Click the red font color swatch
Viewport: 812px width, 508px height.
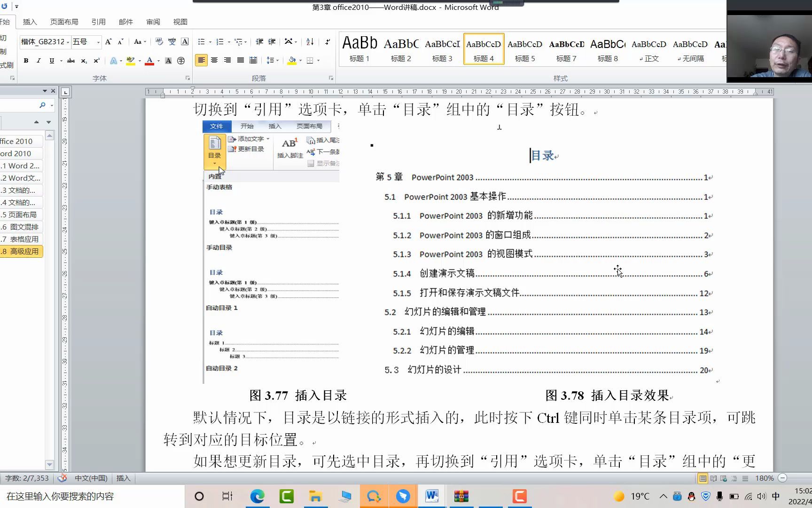[x=149, y=61]
